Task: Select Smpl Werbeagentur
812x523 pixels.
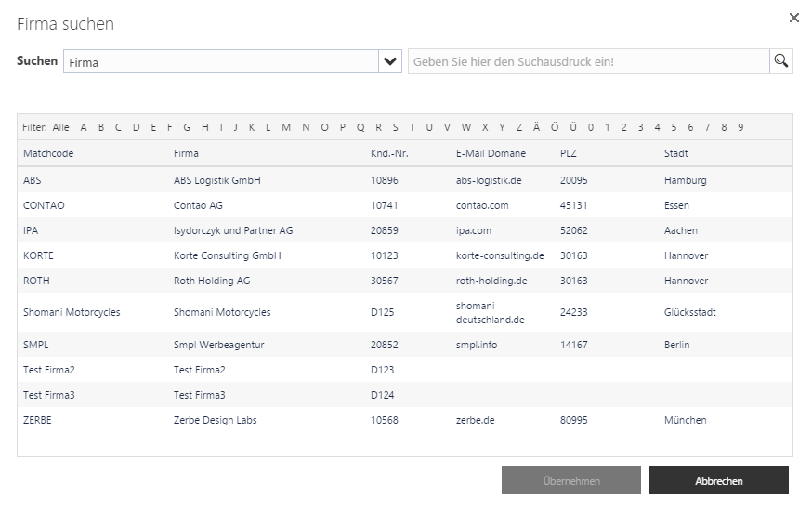Action: pos(218,345)
